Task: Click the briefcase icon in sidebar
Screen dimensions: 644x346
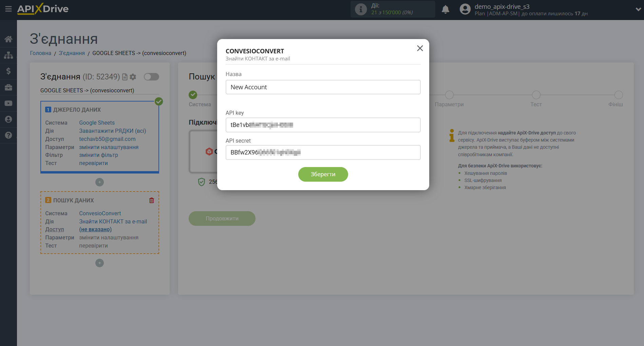Action: click(x=8, y=87)
